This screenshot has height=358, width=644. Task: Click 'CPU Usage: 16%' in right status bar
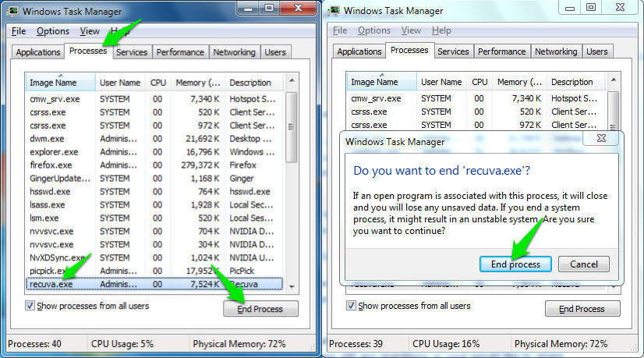(446, 344)
